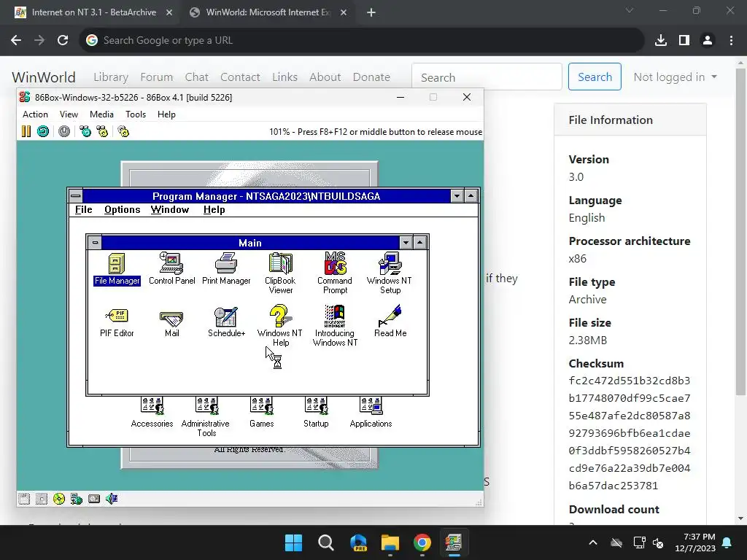Open the Read Me icon

click(x=390, y=322)
